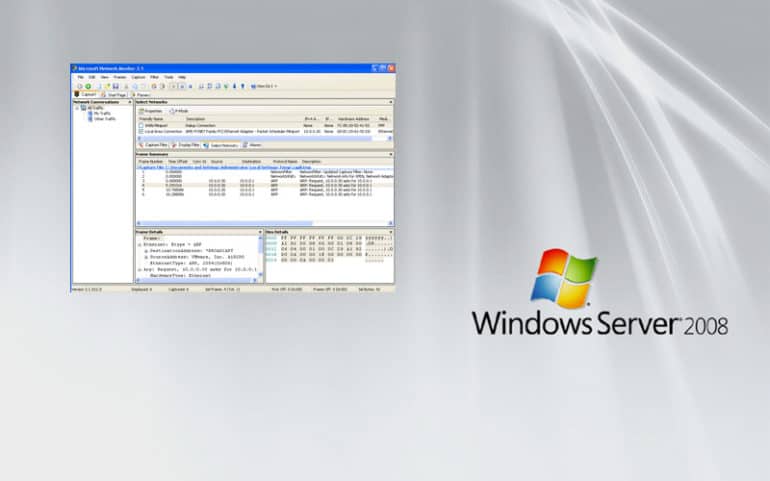The height and width of the screenshot is (481, 770).
Task: Open the Frame Details panel dropdown arrow
Action: (x=260, y=232)
